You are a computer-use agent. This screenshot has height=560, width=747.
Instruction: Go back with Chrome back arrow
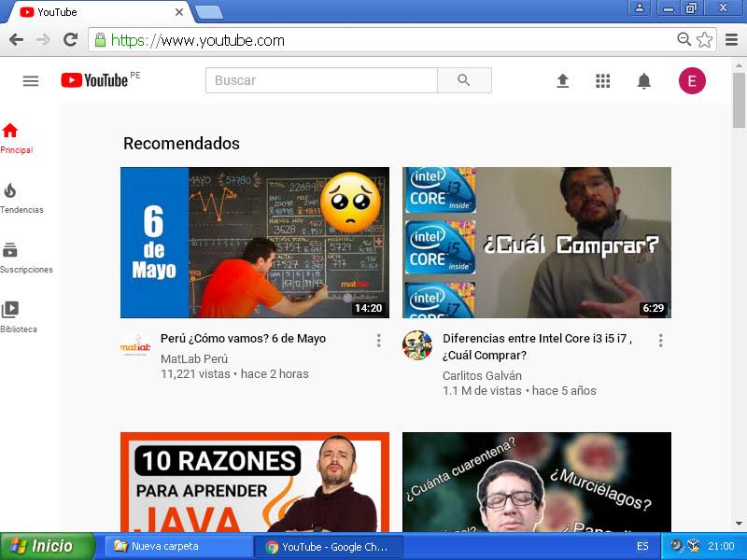coord(16,40)
